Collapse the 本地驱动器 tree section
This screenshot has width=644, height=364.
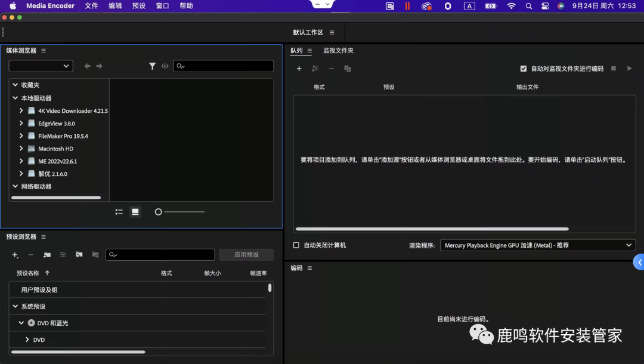click(x=16, y=97)
